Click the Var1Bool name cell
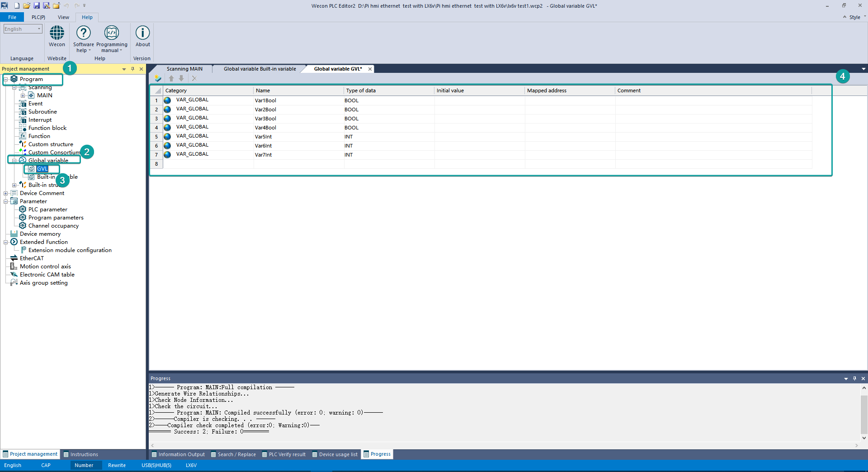868x472 pixels. (x=298, y=100)
